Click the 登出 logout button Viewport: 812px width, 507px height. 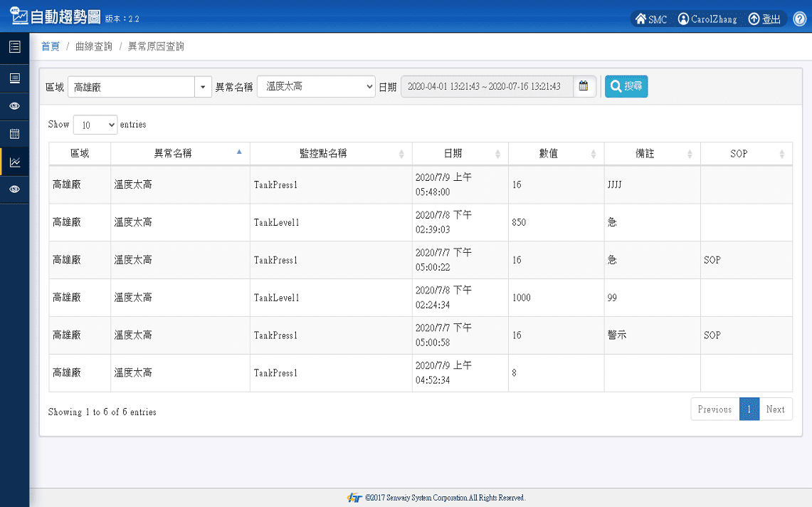click(x=764, y=19)
